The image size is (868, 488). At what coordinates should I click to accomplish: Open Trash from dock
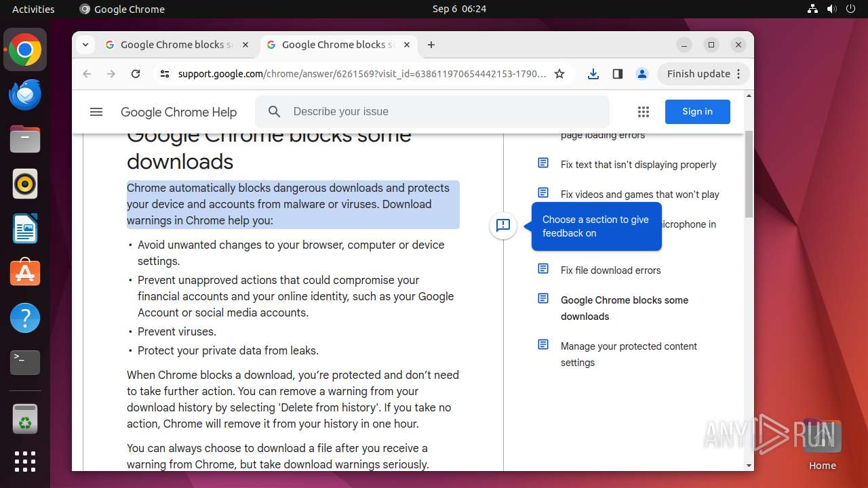(x=25, y=419)
